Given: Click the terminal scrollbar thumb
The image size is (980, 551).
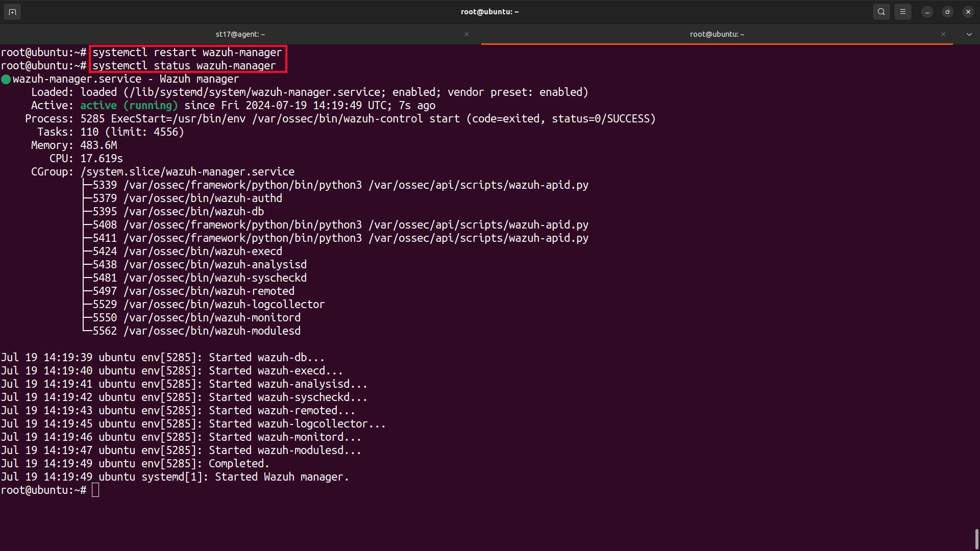Looking at the screenshot, I should pyautogui.click(x=977, y=539).
